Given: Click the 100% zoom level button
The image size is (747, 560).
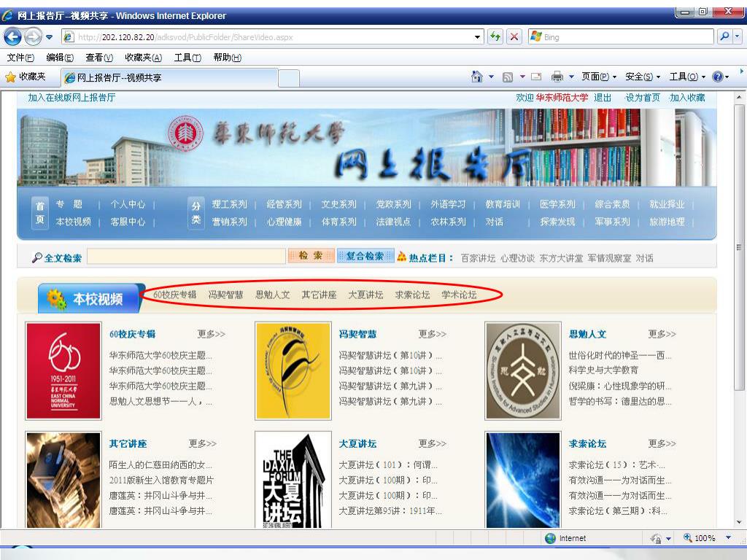Looking at the screenshot, I should 700,538.
